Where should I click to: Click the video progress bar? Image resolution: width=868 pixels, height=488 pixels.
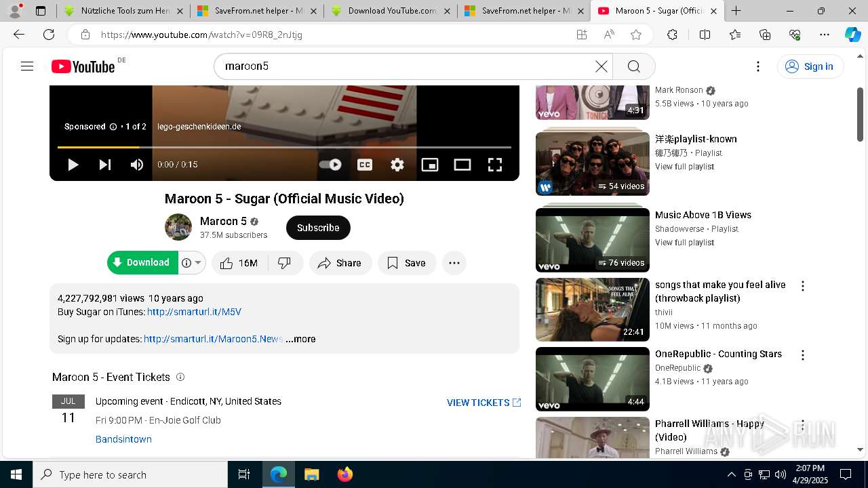click(284, 147)
